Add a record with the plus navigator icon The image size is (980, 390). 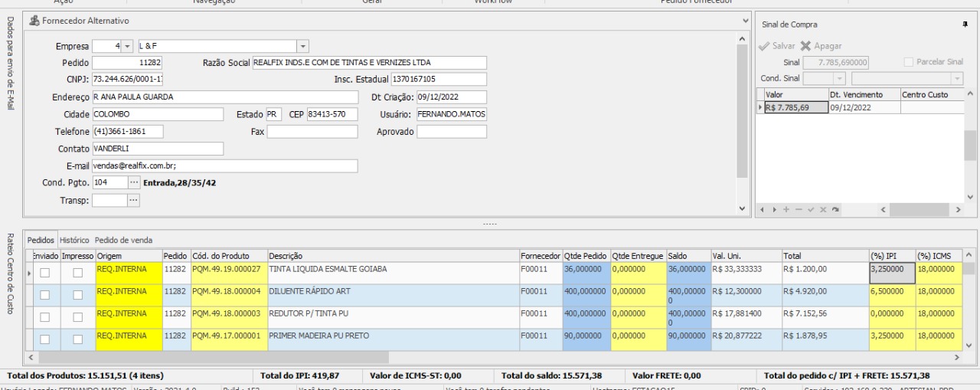click(x=786, y=208)
